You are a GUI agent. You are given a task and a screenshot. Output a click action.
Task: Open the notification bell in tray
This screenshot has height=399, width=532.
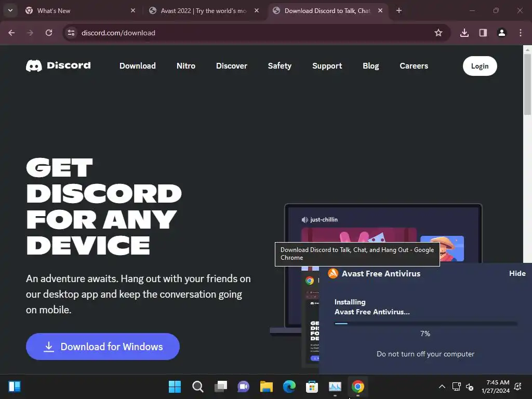click(518, 387)
